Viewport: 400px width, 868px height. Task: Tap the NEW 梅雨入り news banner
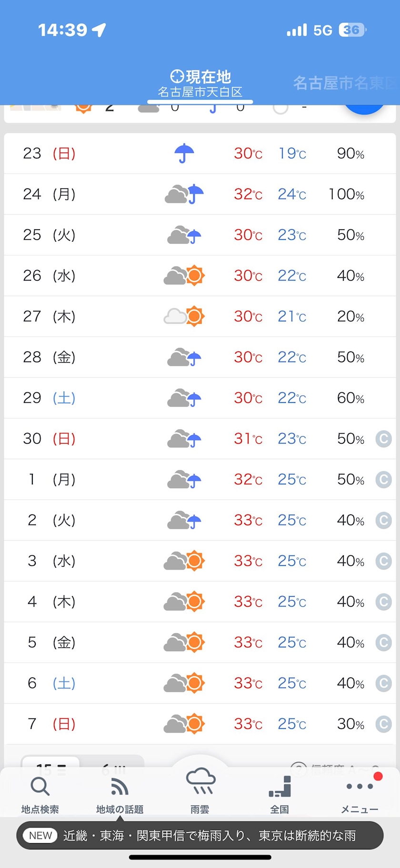tap(200, 836)
